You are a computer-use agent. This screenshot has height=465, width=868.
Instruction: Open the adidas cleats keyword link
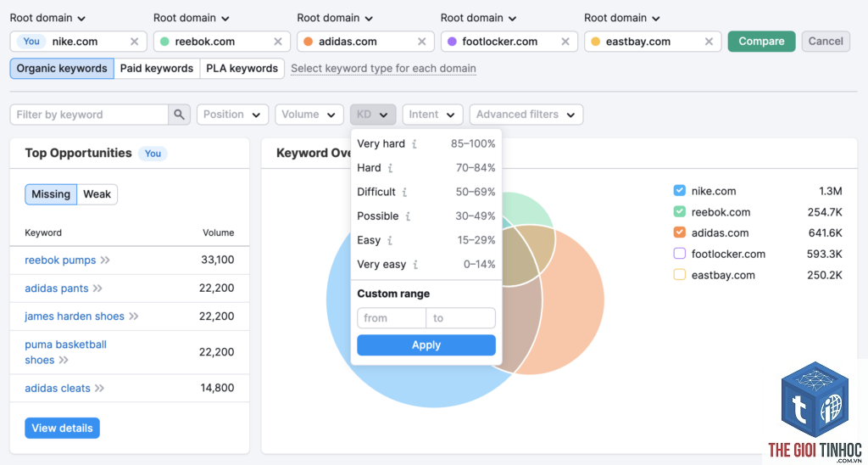click(x=58, y=389)
